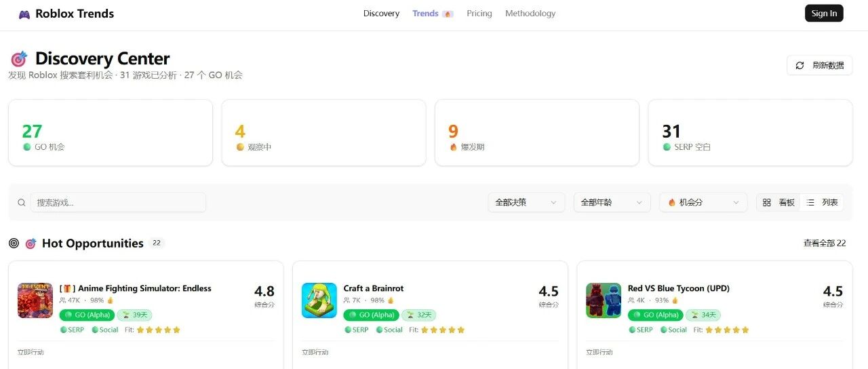
Task: Click the refresh arrows icon in 刷新数据
Action: pos(800,65)
